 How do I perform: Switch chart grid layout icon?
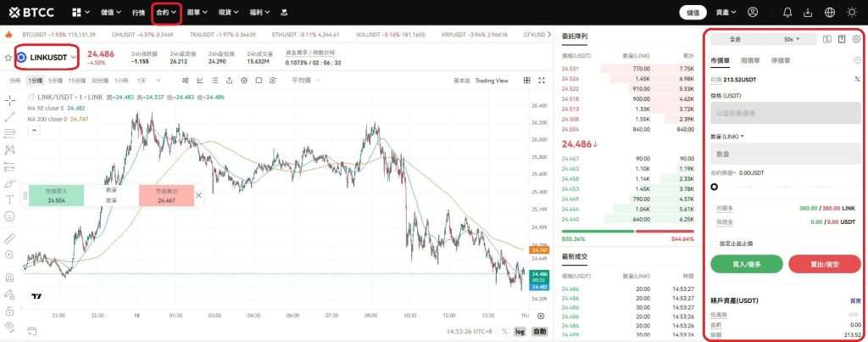(527, 81)
